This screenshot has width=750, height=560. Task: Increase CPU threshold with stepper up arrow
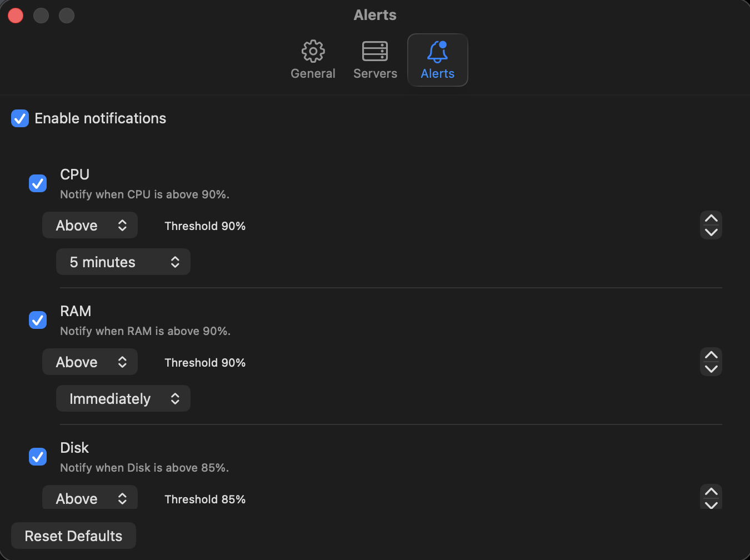[711, 218]
